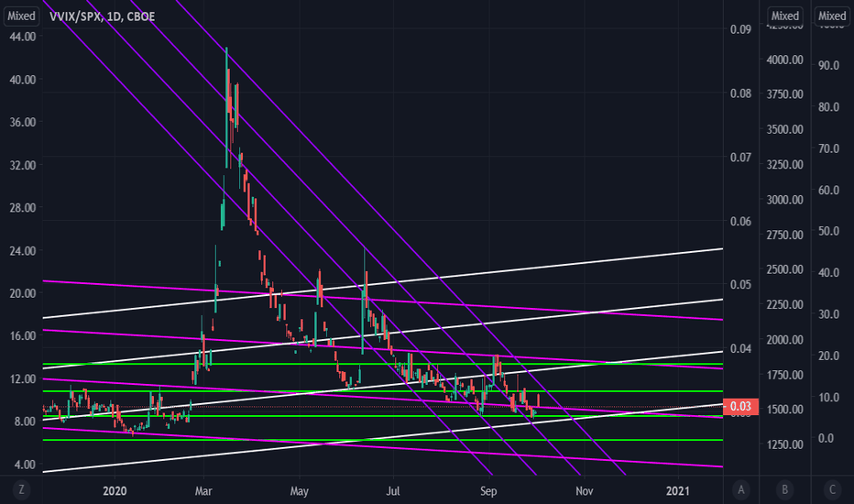Click the Mixed button above the left price scale
This screenshot has height=504, width=854.
(x=21, y=16)
